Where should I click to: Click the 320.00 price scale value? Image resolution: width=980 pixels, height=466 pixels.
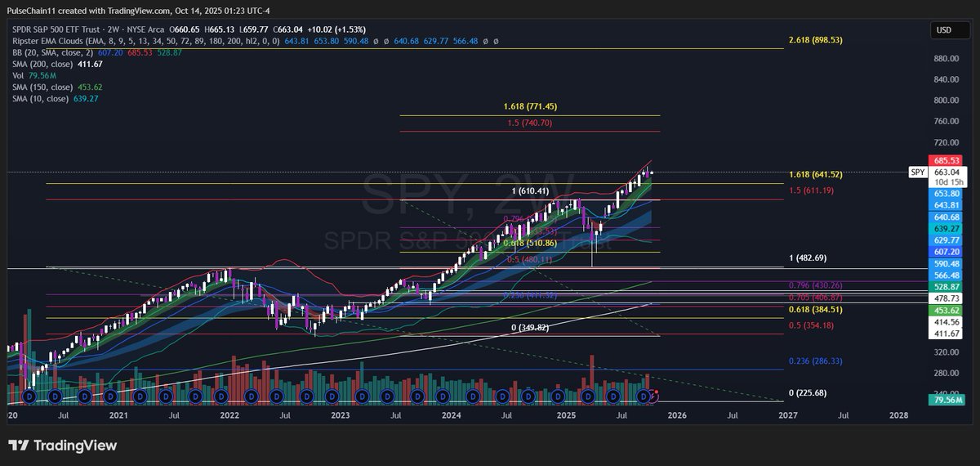tap(947, 352)
